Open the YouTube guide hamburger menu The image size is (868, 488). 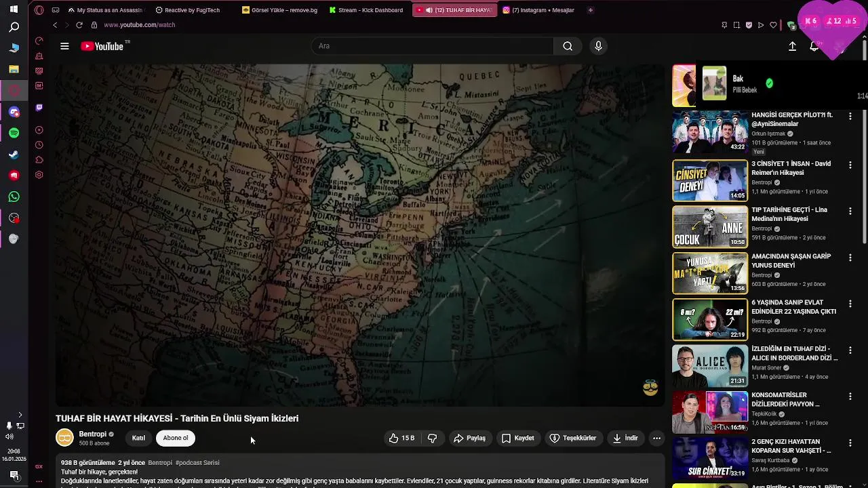64,46
